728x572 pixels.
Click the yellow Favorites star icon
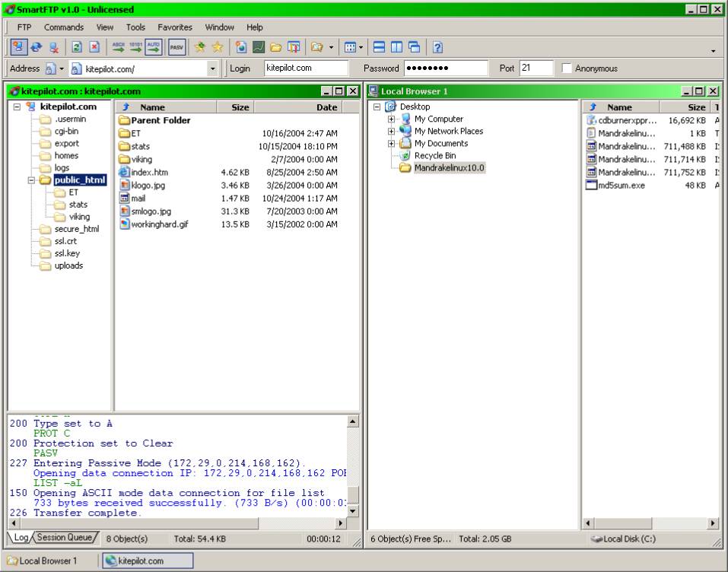point(218,47)
